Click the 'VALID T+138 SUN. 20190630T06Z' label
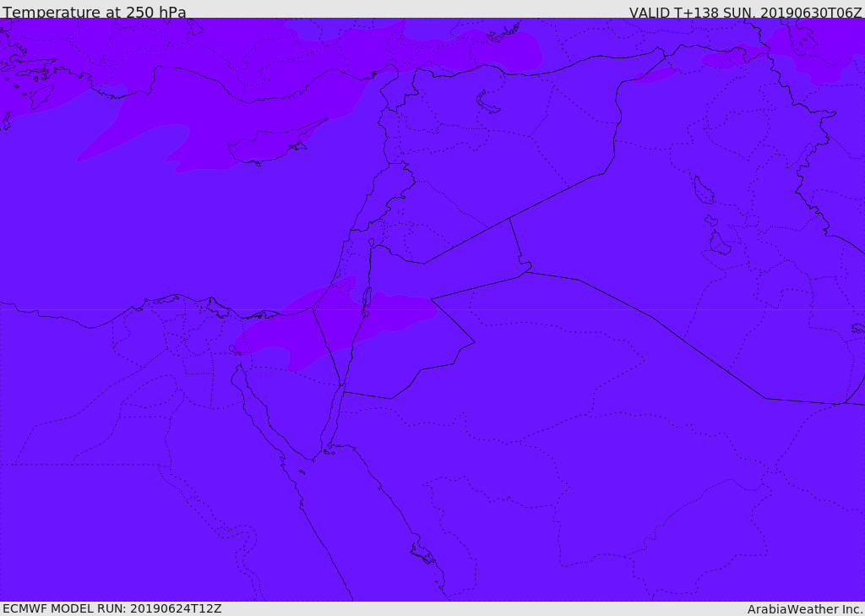 coord(745,12)
